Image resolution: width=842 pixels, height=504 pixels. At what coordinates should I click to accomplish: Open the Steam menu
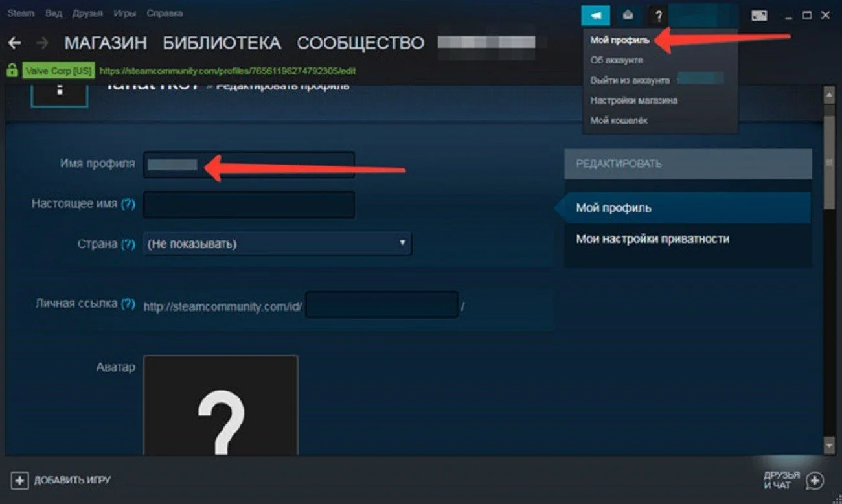click(21, 13)
